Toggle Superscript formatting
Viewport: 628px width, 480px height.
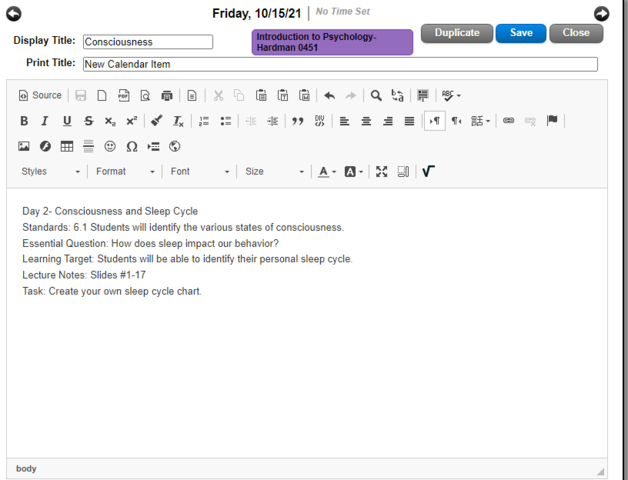tap(132, 121)
